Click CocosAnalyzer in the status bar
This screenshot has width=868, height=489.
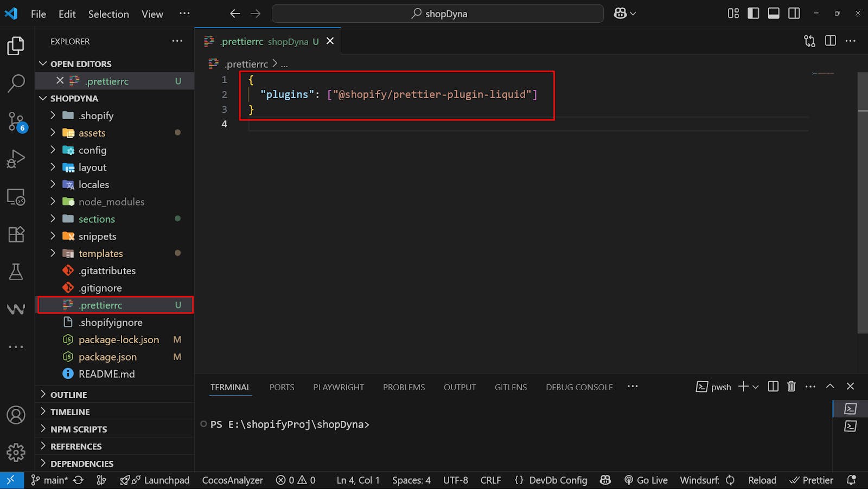click(x=233, y=480)
